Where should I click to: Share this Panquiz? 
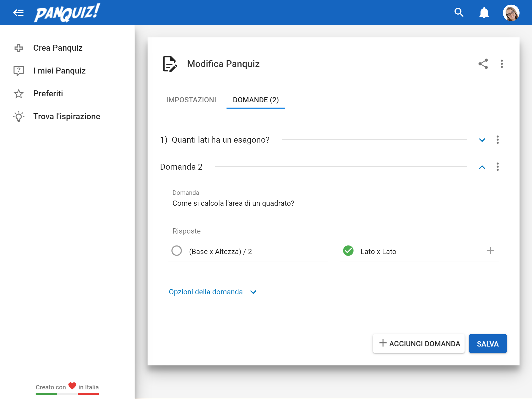tap(483, 64)
